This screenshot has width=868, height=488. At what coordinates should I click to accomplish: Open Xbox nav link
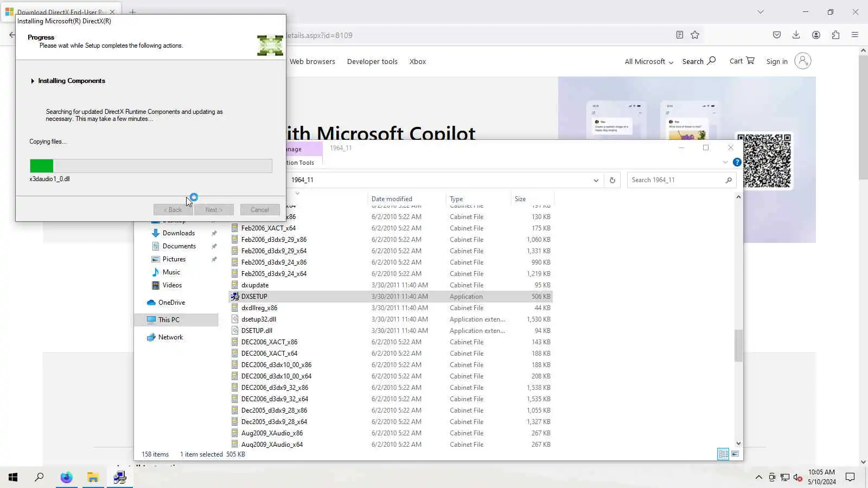click(418, 62)
